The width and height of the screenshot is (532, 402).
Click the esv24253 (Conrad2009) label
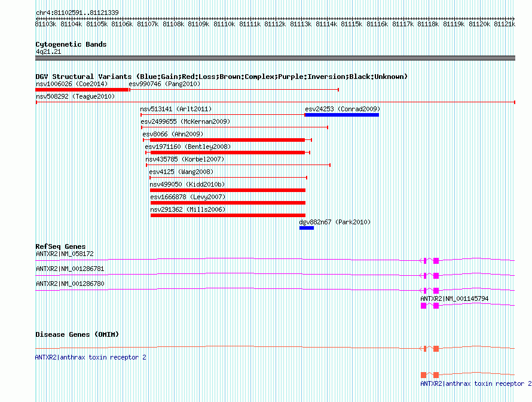click(x=343, y=109)
